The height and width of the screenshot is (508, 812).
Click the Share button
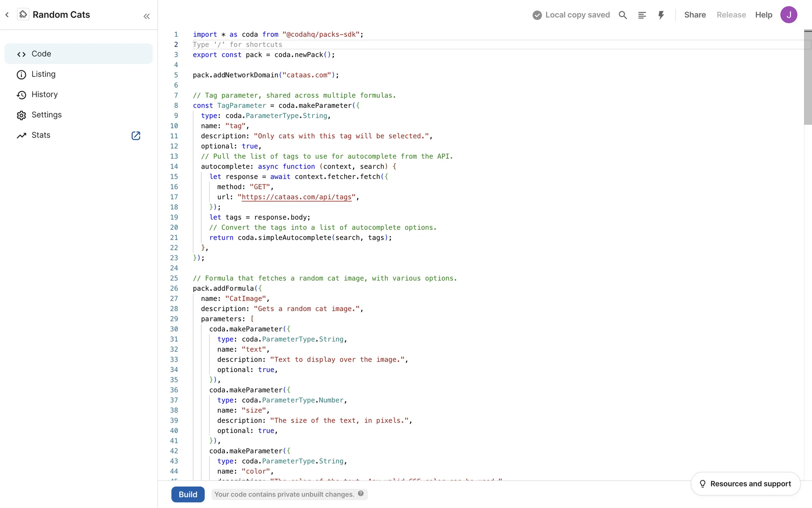click(695, 15)
